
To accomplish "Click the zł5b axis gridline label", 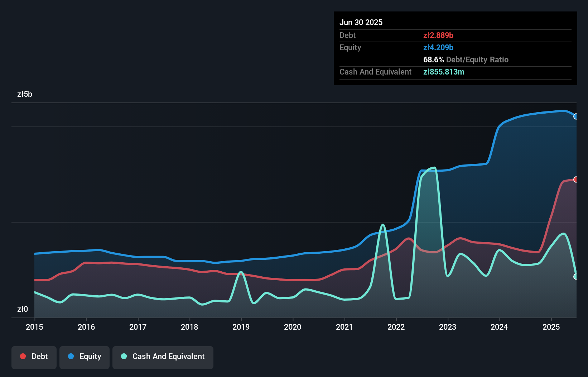I will (25, 94).
